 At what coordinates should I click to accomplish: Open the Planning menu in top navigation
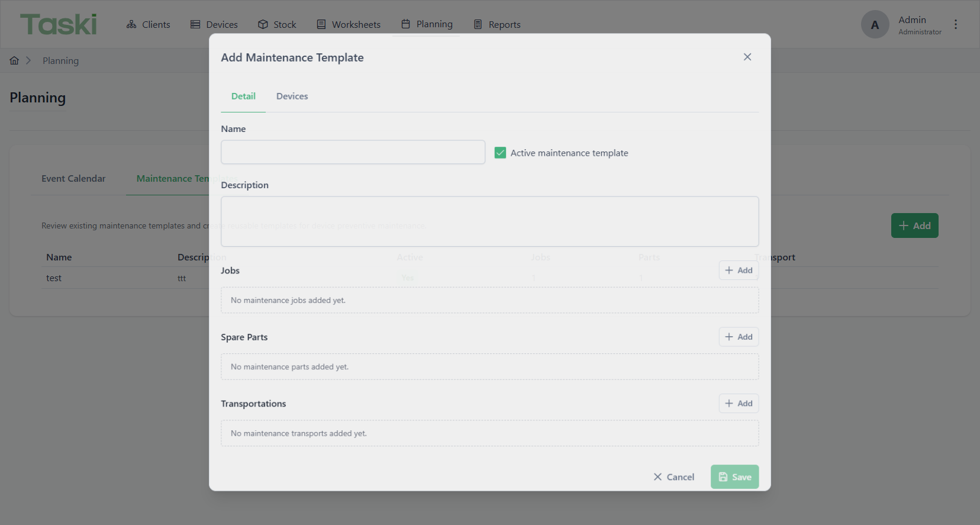click(427, 24)
